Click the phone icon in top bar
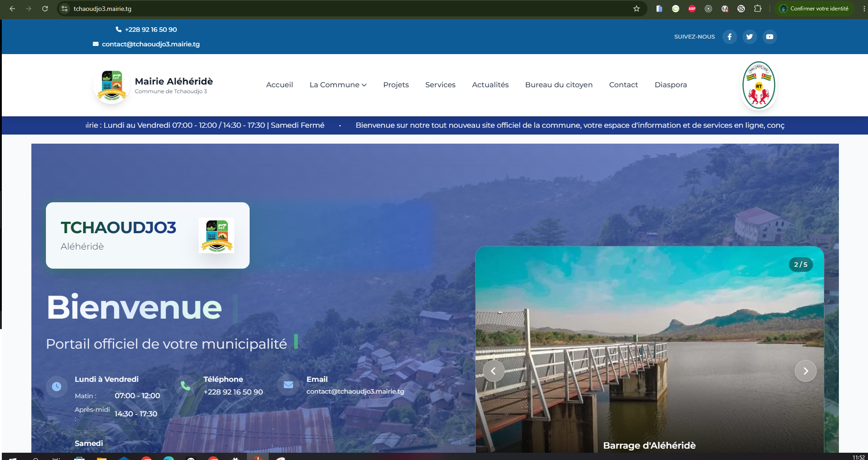Screen dimensions: 868x460 pyautogui.click(x=119, y=30)
